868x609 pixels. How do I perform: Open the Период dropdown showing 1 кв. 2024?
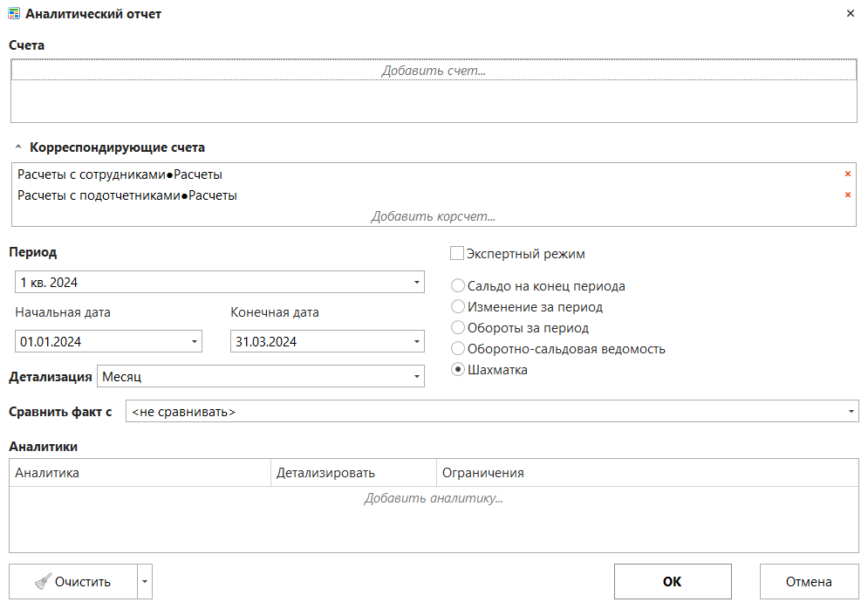point(416,283)
